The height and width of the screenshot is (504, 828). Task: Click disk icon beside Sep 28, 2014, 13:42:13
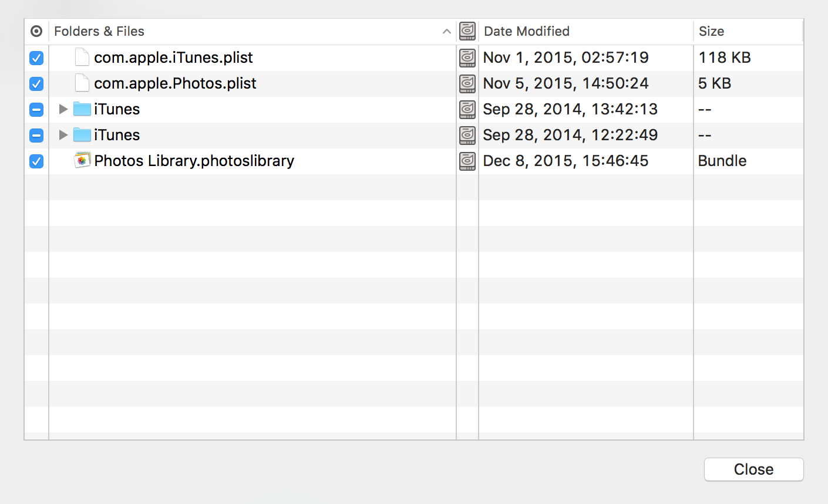467,109
